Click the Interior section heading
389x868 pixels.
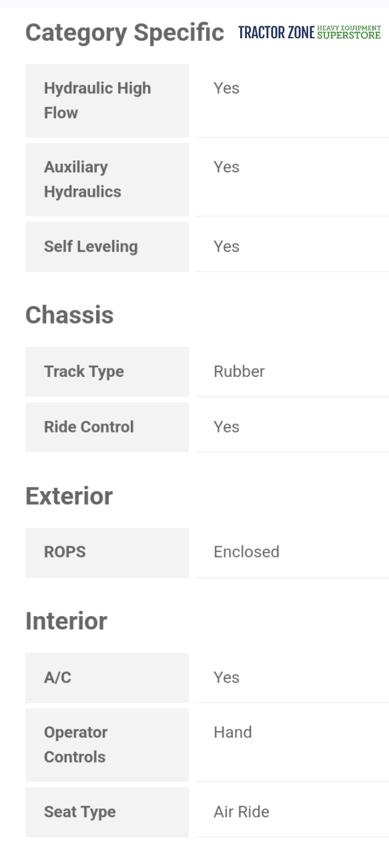[x=66, y=622]
